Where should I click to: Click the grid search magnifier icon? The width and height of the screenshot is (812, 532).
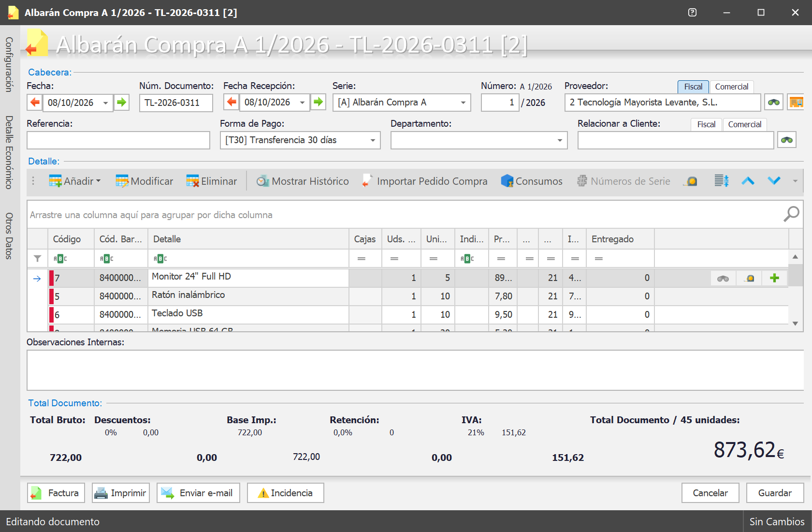[x=791, y=214]
